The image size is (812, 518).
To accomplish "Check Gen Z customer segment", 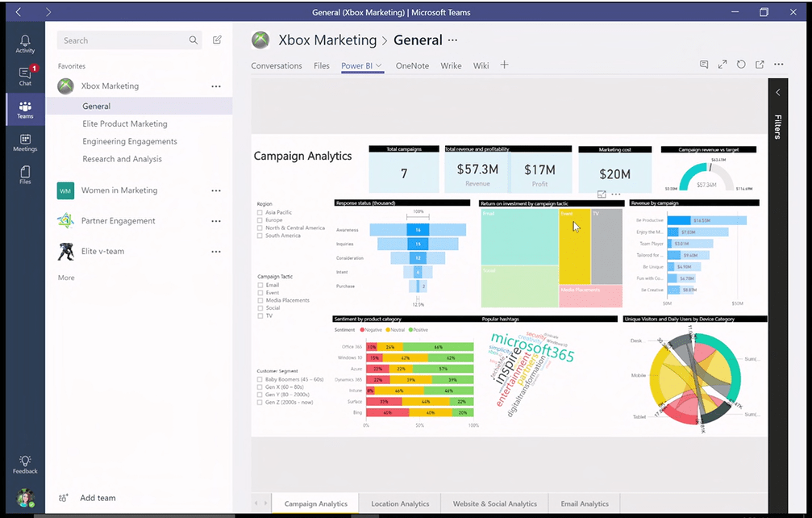I will click(x=260, y=403).
